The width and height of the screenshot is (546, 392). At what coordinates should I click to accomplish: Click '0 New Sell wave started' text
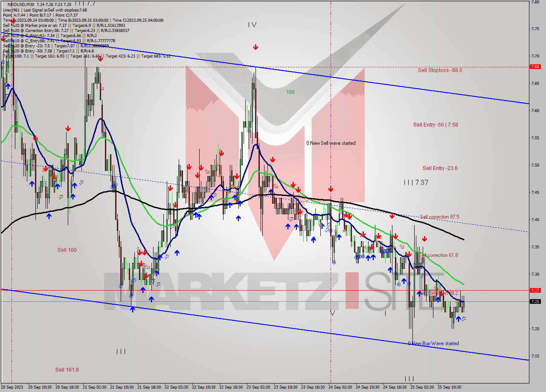[331, 143]
